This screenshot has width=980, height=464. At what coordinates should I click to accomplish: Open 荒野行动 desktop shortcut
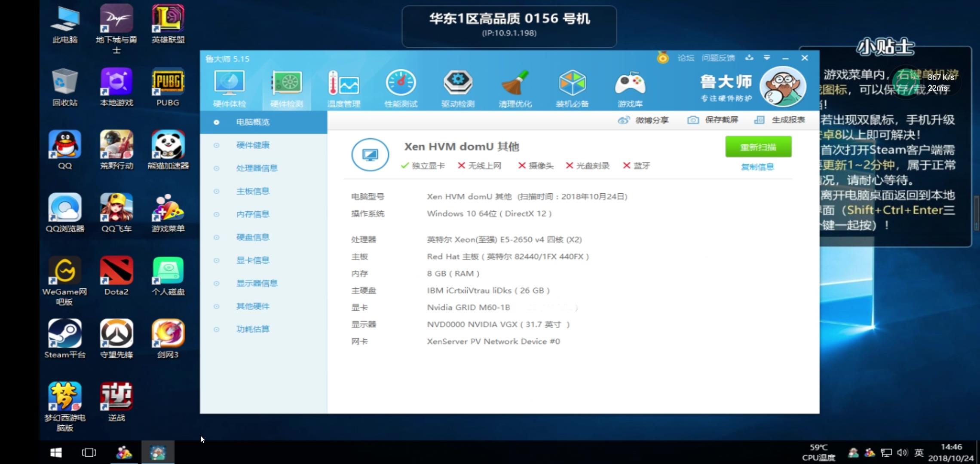116,150
